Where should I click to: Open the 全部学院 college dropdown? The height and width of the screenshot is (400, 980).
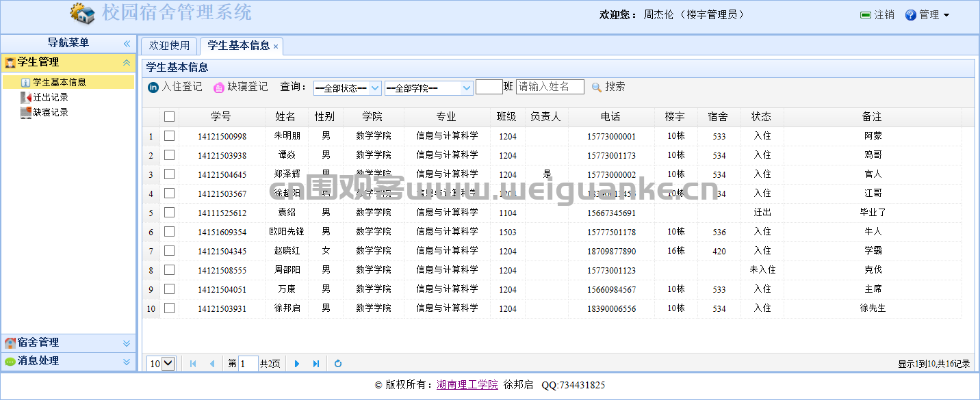pyautogui.click(x=428, y=88)
